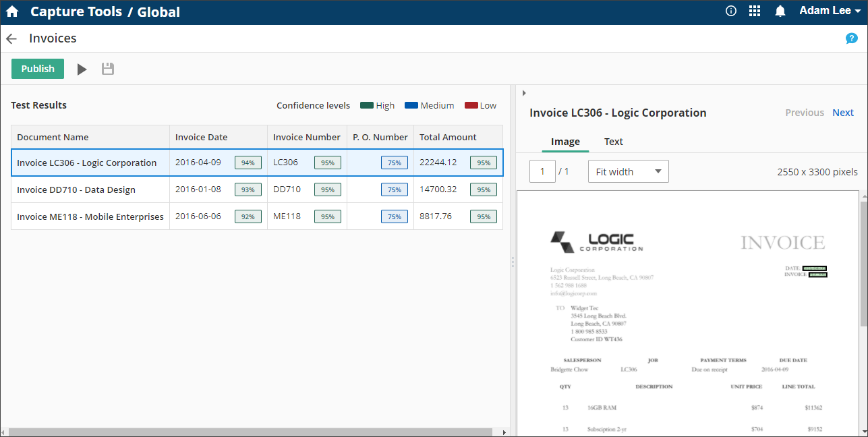Click the home icon in the header

pyautogui.click(x=12, y=11)
